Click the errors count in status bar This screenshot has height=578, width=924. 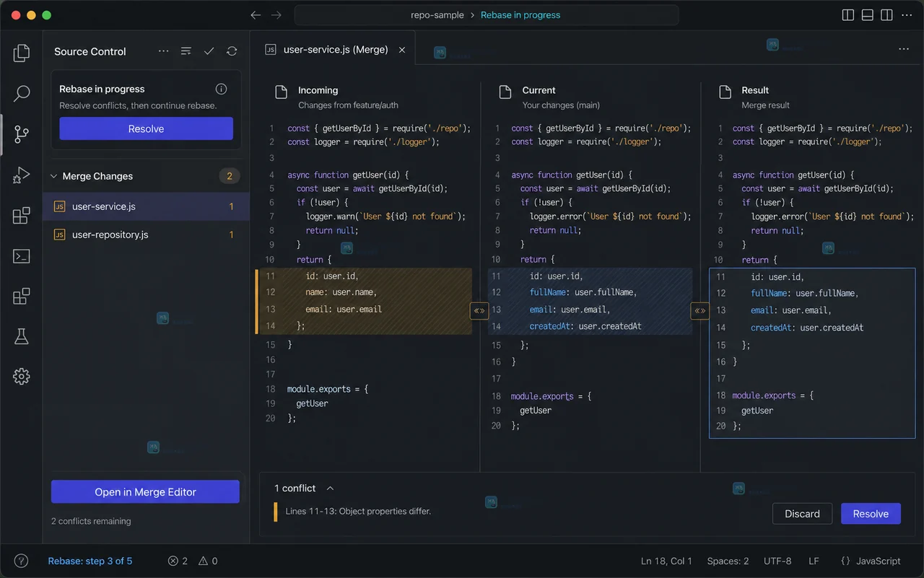click(x=178, y=561)
